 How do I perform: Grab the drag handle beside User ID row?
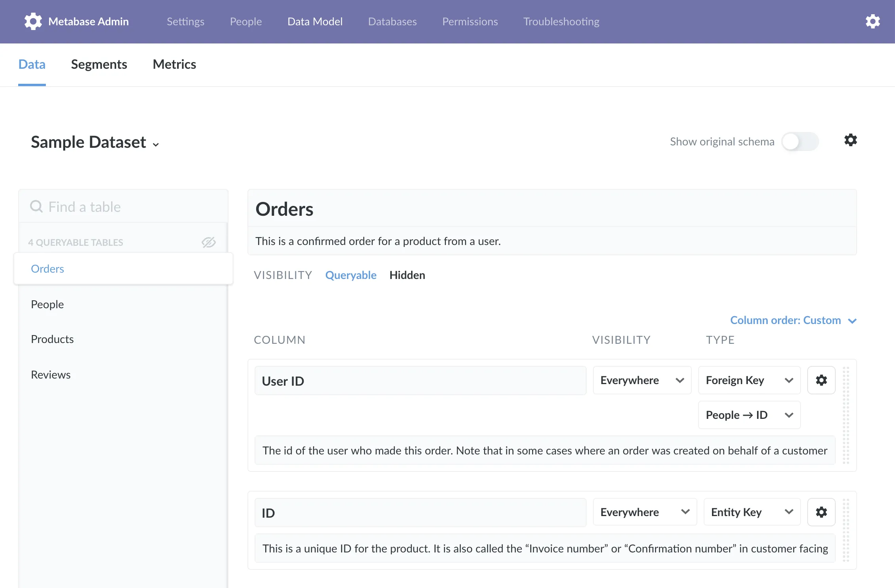pyautogui.click(x=845, y=415)
